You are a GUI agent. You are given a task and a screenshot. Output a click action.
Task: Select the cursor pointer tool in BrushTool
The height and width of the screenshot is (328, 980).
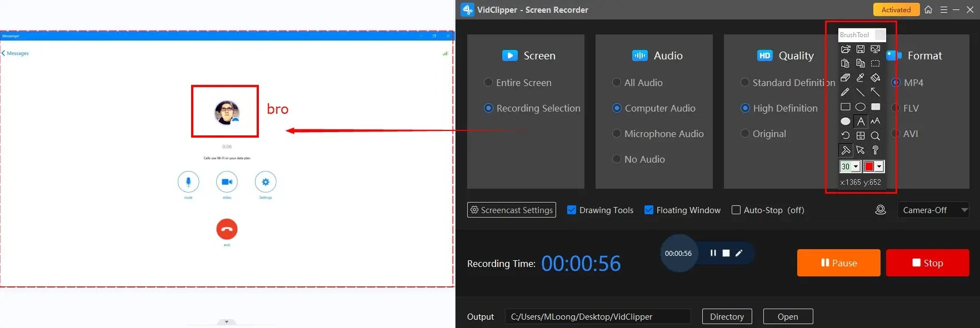coord(861,150)
